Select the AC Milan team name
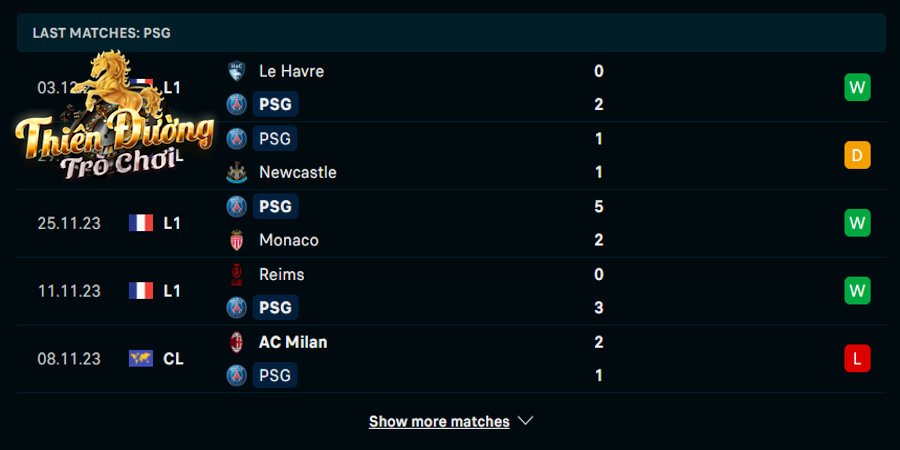This screenshot has height=450, width=900. pos(293,342)
